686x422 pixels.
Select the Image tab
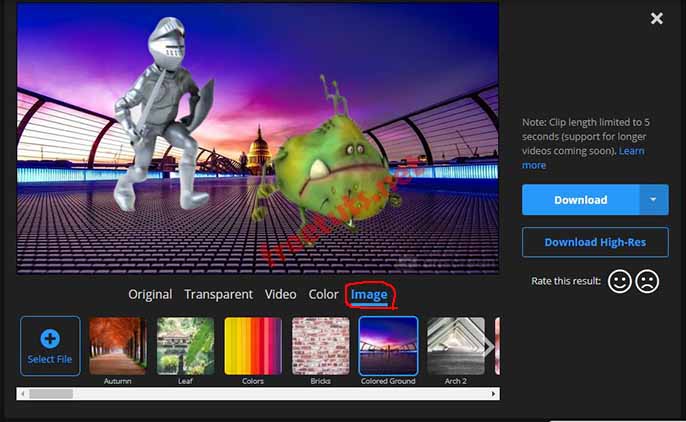pos(369,295)
